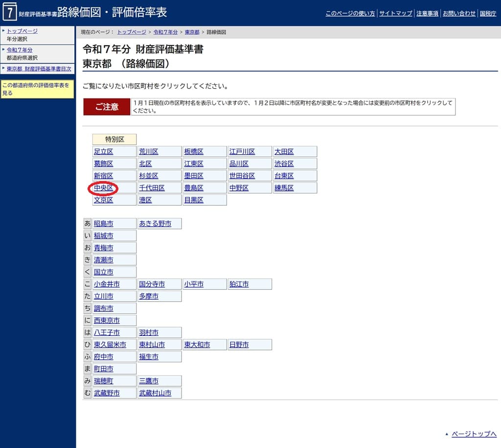The height and width of the screenshot is (448, 501).
Task: Click the 中野区 ward link
Action: tap(239, 188)
